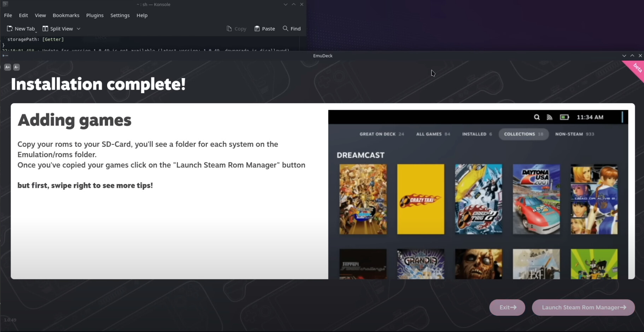This screenshot has height=332, width=644.
Task: Open the EmuDeck title bar window menu
Action: point(5,55)
